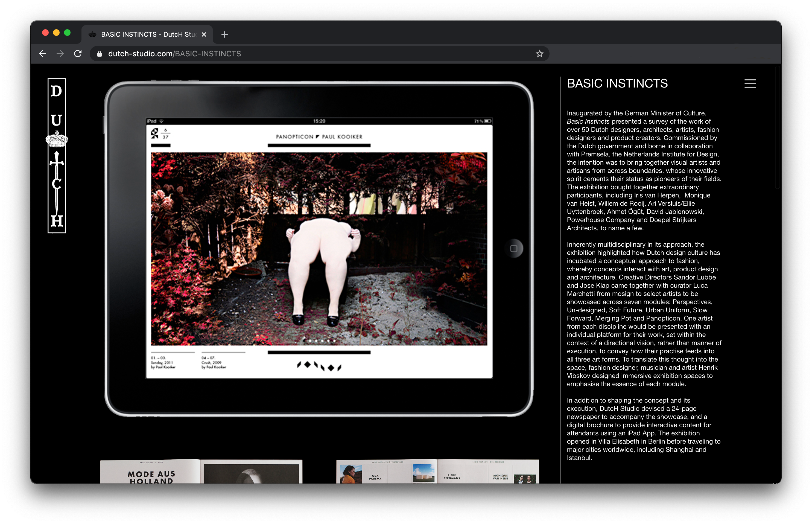Click the PANOPTICON PAUL KOOIKER title
The height and width of the screenshot is (524, 812).
pos(319,137)
